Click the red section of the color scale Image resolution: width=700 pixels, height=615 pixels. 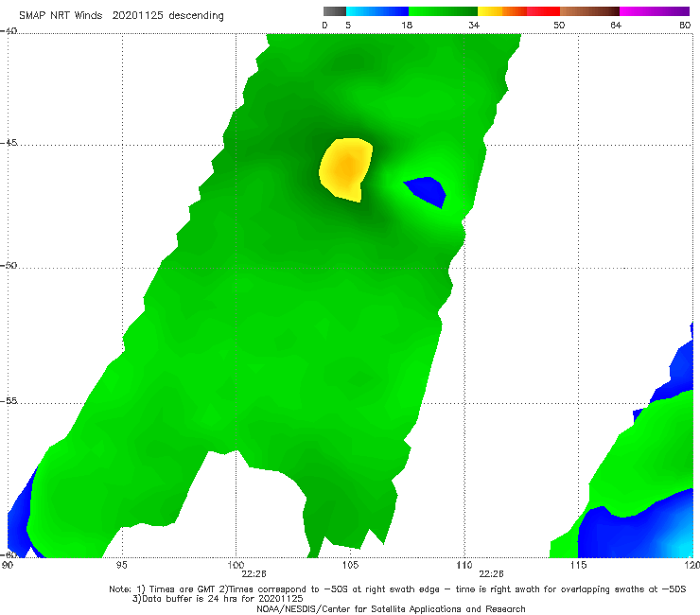click(x=543, y=11)
